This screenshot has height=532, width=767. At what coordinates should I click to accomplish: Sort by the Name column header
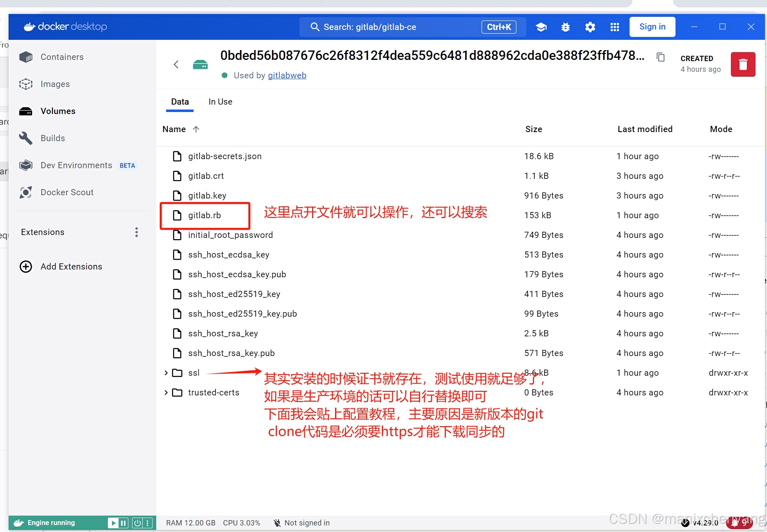[x=174, y=129]
